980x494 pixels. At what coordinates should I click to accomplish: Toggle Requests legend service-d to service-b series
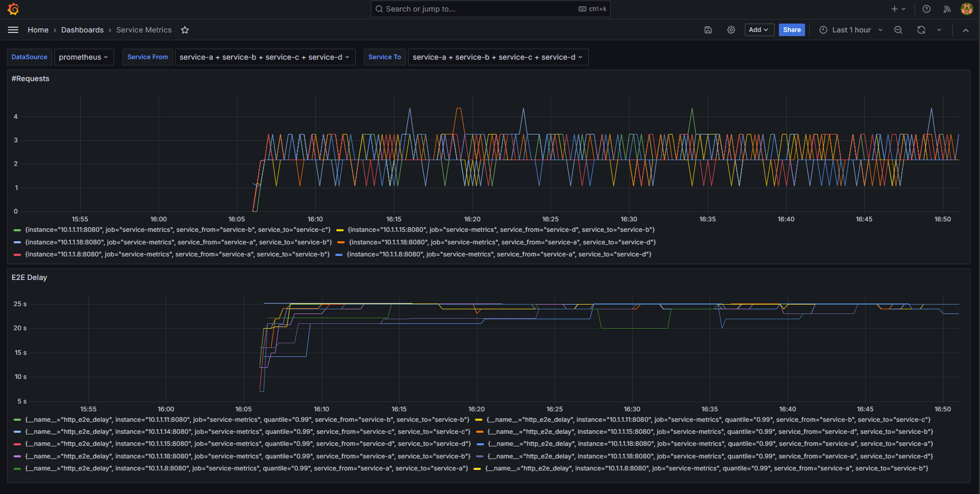point(501,230)
